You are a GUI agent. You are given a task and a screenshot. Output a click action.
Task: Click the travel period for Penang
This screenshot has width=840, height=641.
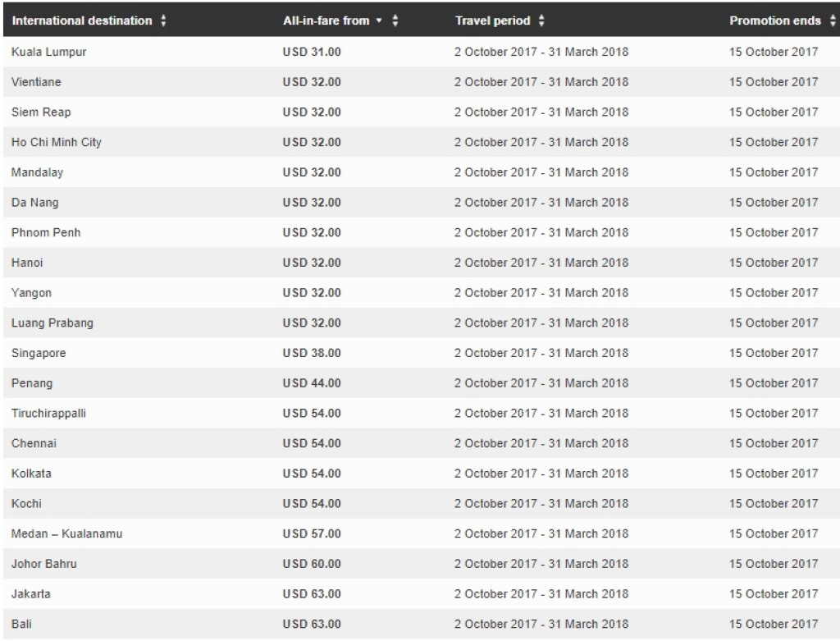541,383
